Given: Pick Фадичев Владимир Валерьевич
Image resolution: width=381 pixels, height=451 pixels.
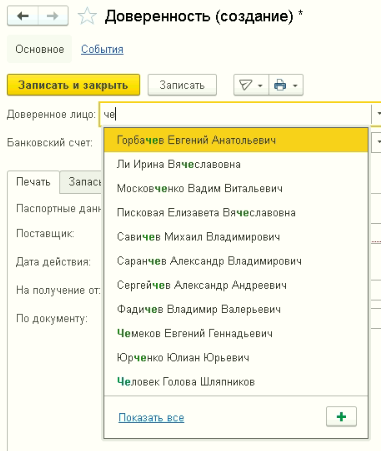Looking at the screenshot, I should click(236, 309).
